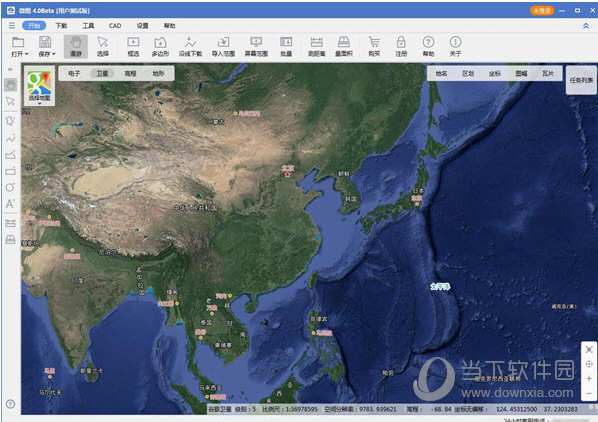
Task: Switch map layer to 地形
Action: click(x=158, y=73)
